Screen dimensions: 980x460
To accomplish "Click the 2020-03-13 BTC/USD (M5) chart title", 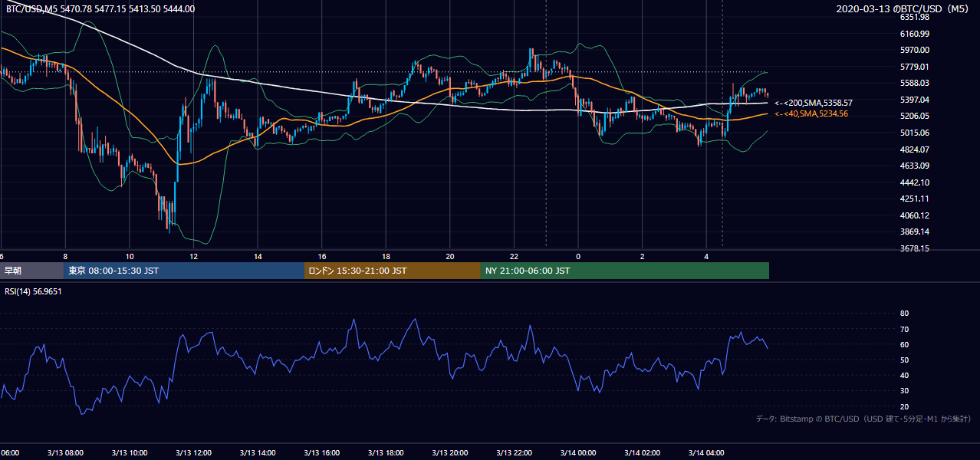I will pyautogui.click(x=903, y=8).
